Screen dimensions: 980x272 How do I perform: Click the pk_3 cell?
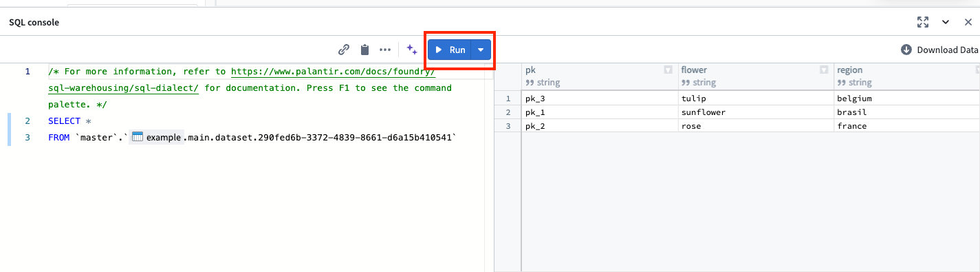[599, 98]
